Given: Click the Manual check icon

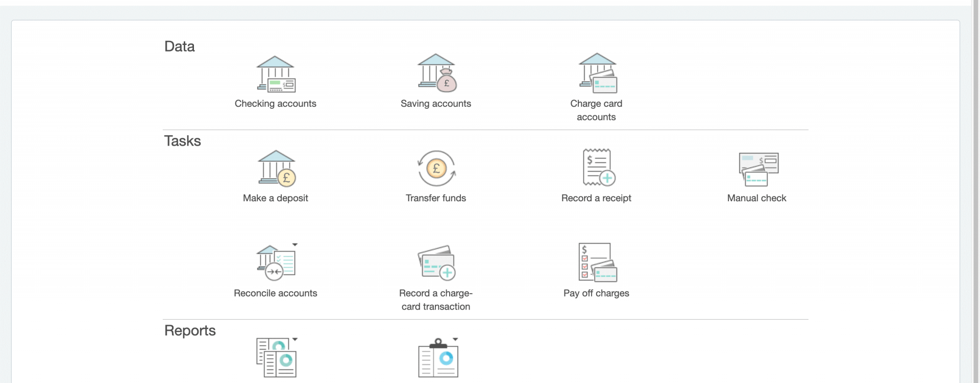Looking at the screenshot, I should tap(758, 170).
